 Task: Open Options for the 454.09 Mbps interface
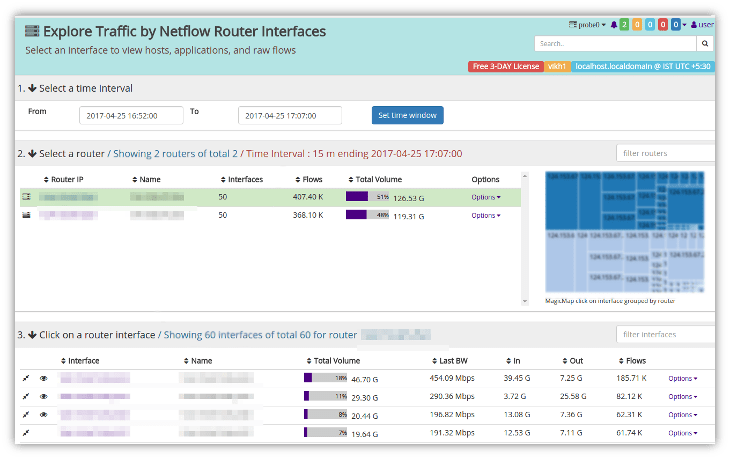point(683,378)
